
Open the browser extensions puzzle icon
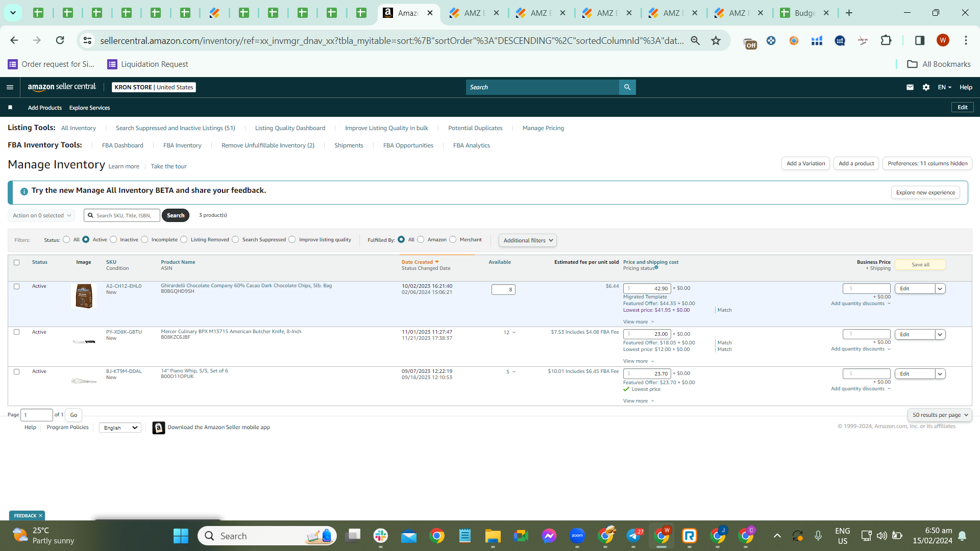886,40
